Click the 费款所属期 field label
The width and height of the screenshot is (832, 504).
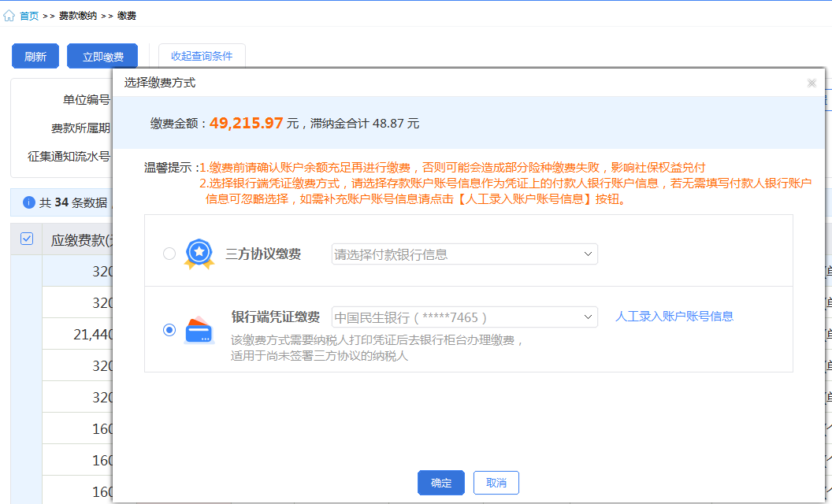[80, 128]
